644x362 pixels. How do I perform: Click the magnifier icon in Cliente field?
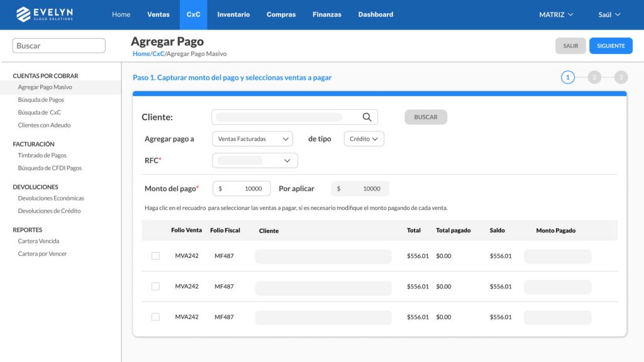click(x=367, y=118)
